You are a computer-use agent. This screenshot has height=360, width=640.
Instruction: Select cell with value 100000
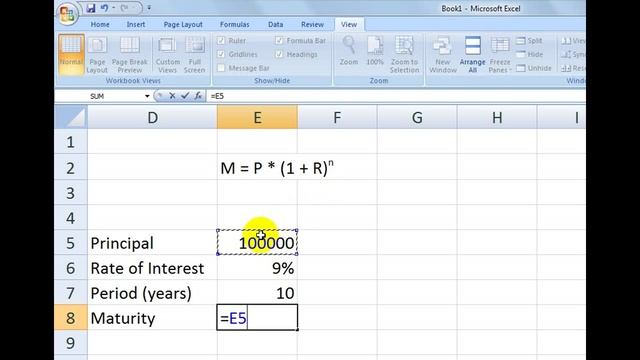[257, 243]
